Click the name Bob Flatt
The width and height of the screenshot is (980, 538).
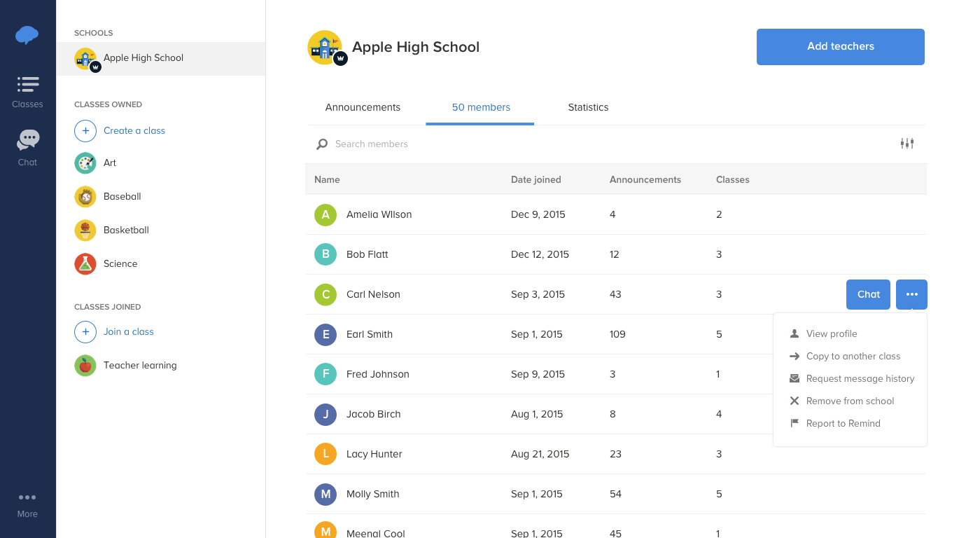367,254
